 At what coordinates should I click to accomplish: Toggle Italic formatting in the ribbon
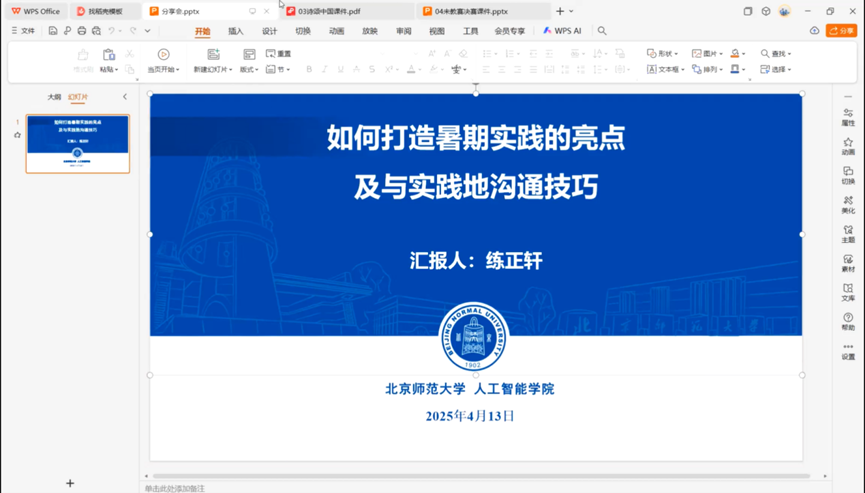point(325,70)
